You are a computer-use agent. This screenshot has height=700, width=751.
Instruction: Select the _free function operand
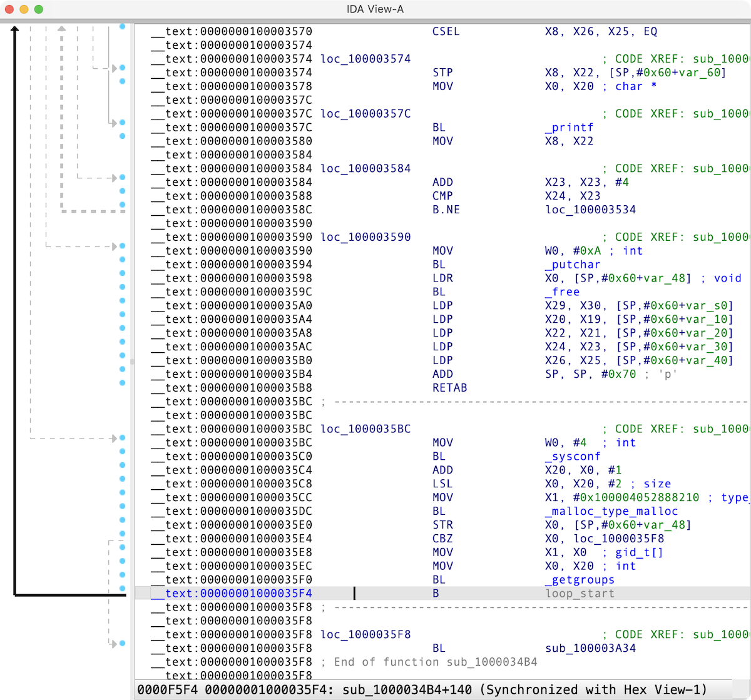tap(562, 292)
